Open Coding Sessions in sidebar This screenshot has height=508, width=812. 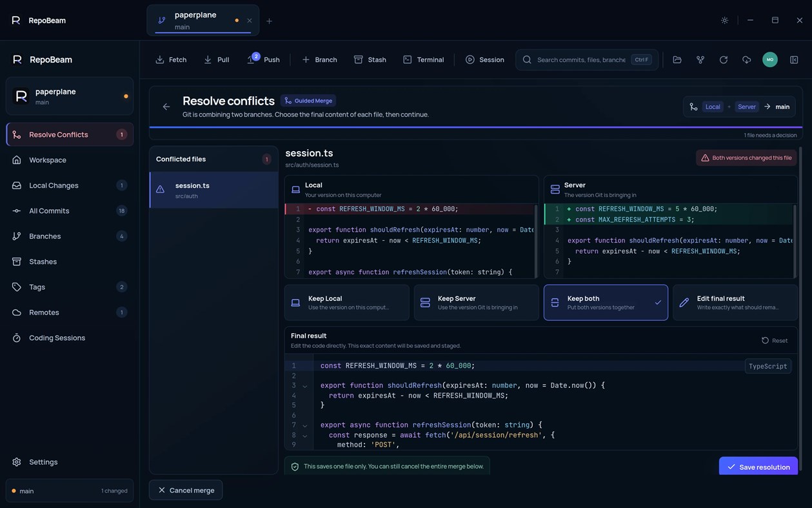point(70,338)
